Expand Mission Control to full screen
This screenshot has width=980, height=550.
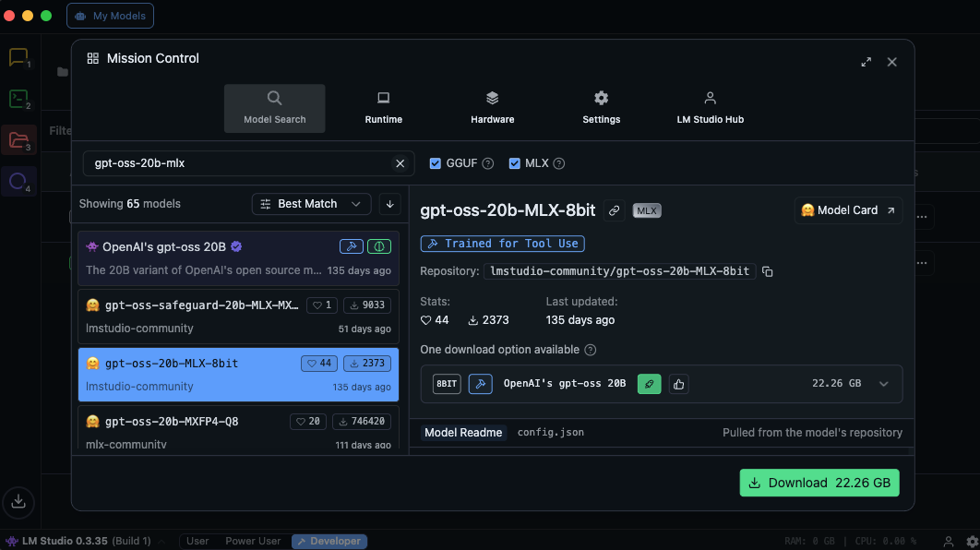[x=866, y=62]
